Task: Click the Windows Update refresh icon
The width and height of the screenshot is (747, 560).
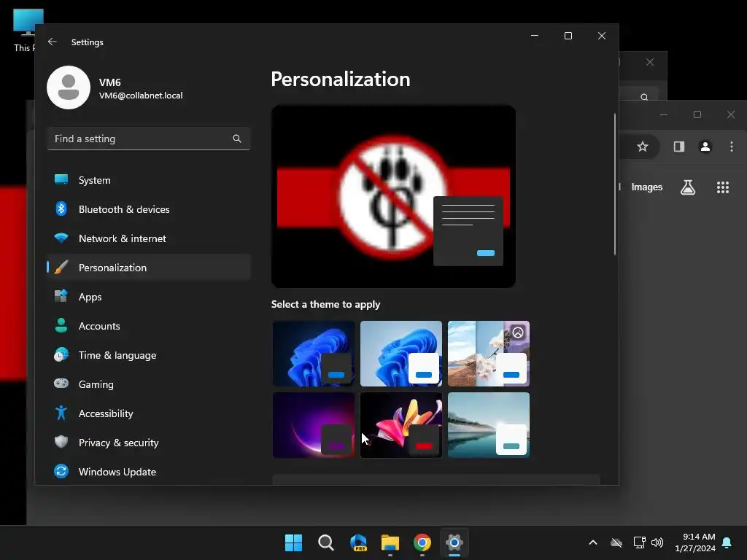Action: click(x=61, y=472)
